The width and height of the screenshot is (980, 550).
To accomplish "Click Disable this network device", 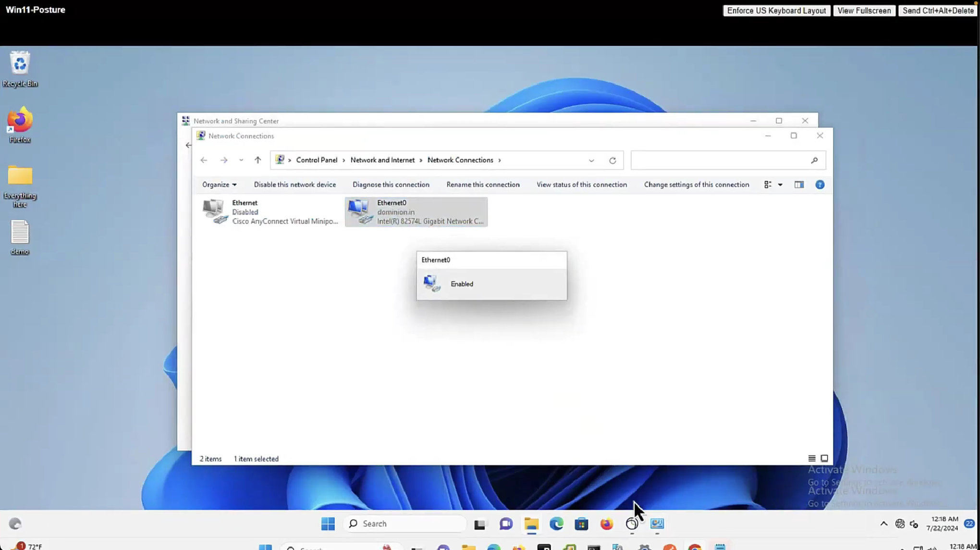I will click(294, 185).
